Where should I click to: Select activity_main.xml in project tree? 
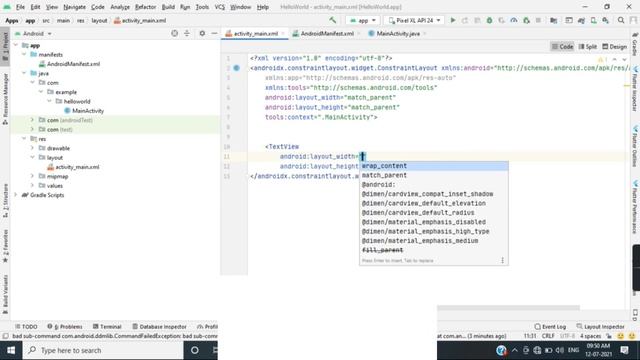pos(77,167)
